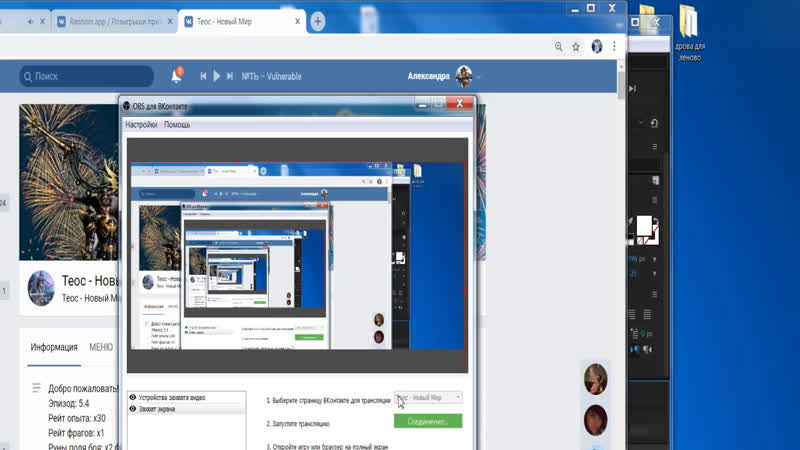This screenshot has height=450, width=800.
Task: Click Александра profile avatar in header
Action: pyautogui.click(x=464, y=76)
